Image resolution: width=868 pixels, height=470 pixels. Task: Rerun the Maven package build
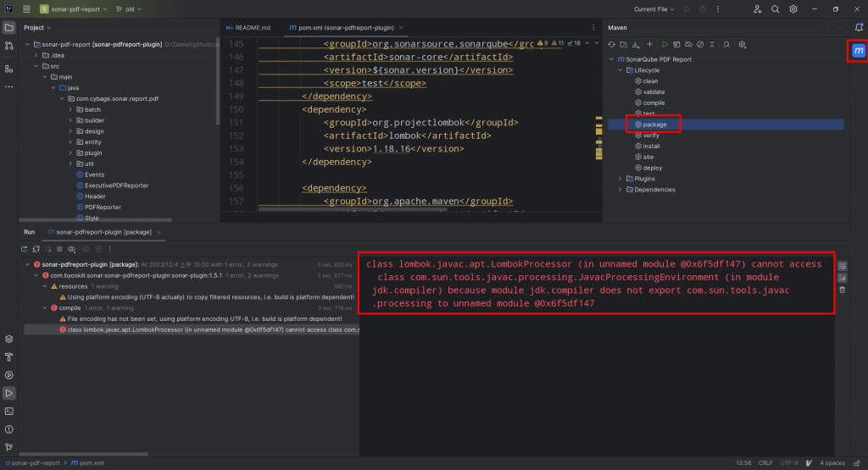coord(25,249)
